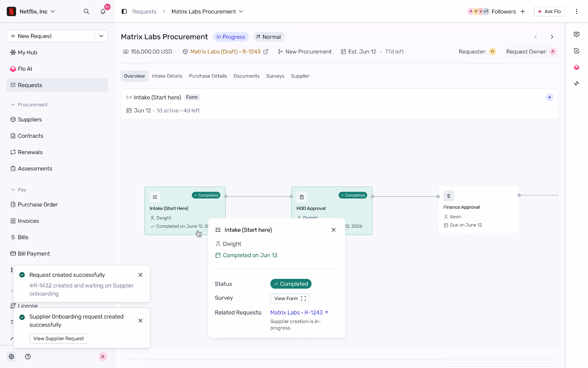Viewport: 588px width, 368px height.
Task: Open comments panel icon on right rail
Action: pyautogui.click(x=577, y=34)
